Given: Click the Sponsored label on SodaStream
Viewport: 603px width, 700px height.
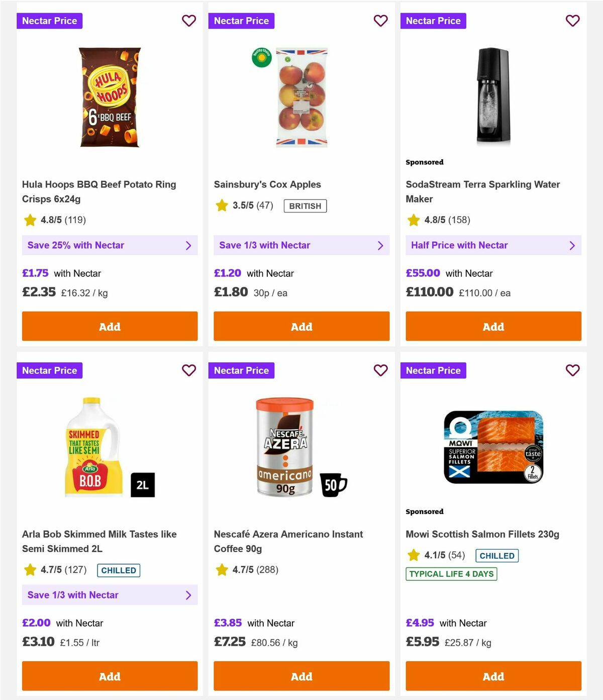Looking at the screenshot, I should click(425, 162).
